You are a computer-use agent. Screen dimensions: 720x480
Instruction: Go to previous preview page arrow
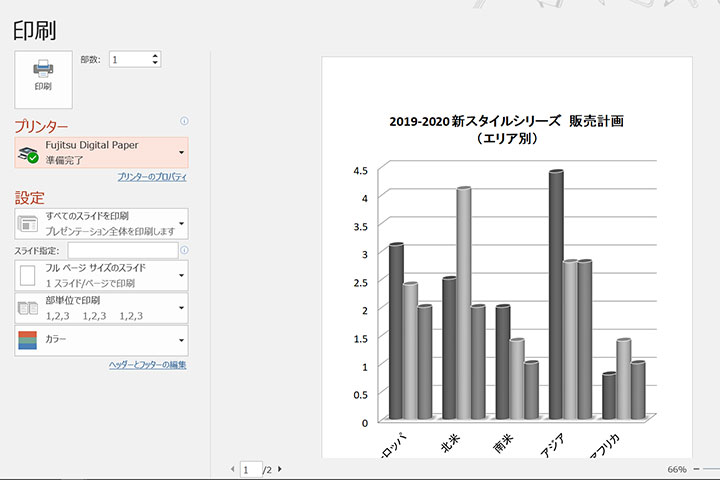point(233,468)
